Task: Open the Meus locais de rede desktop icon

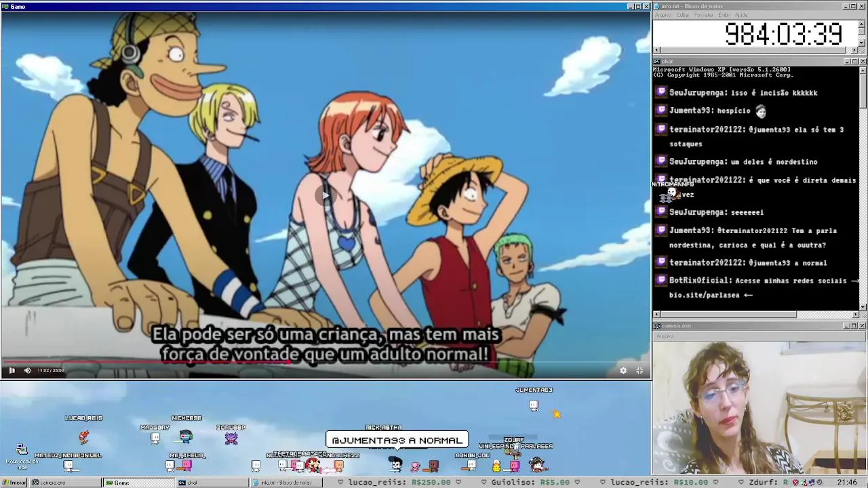Action: point(22,455)
